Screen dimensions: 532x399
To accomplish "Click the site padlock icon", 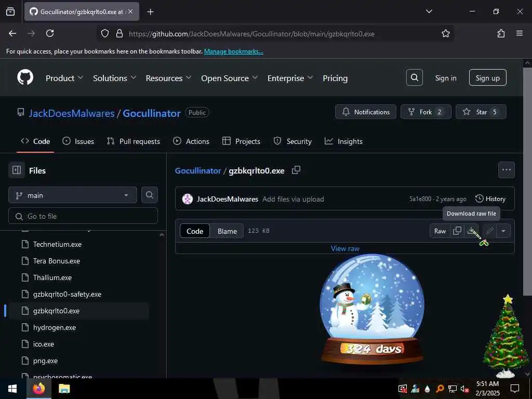I will coord(119,33).
